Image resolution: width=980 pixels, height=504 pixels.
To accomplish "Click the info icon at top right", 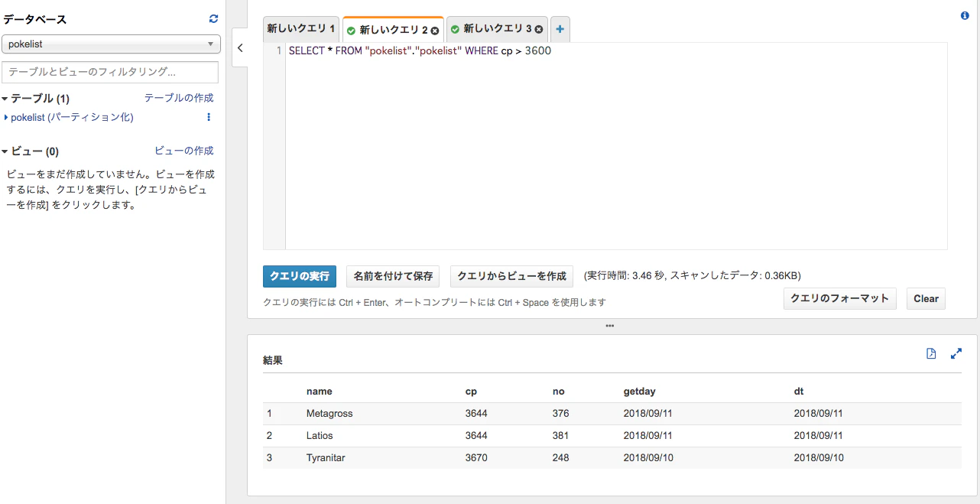I will point(965,15).
